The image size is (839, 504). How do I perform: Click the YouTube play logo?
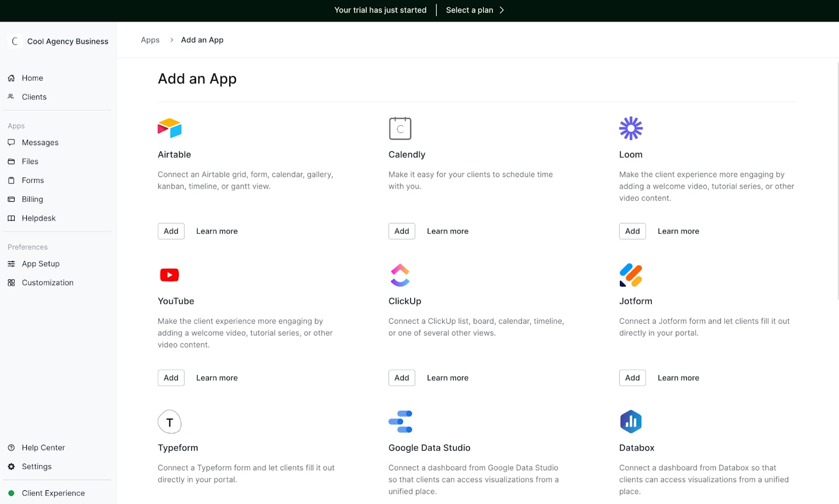169,275
